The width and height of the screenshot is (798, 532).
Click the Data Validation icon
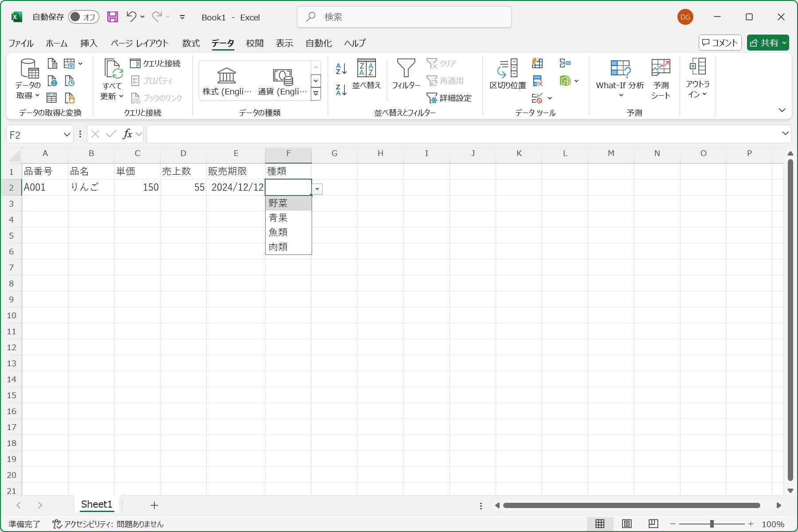(537, 98)
